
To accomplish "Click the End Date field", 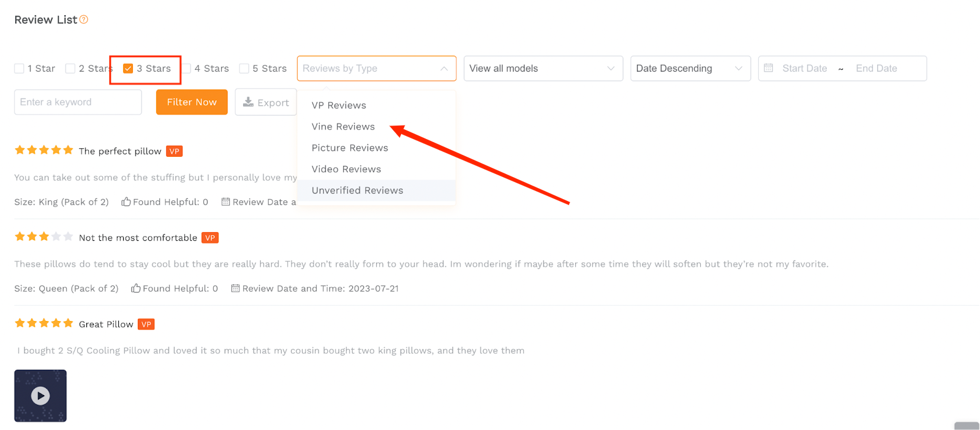I will pyautogui.click(x=876, y=69).
